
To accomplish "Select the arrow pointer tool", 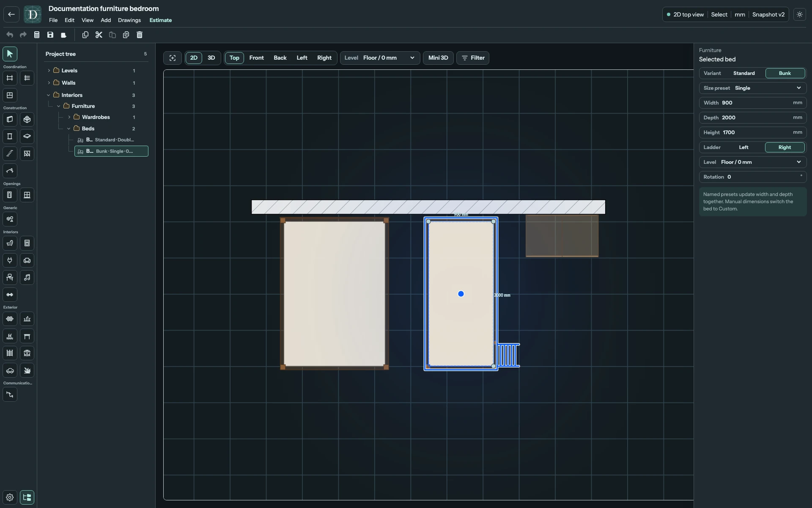I will click(x=10, y=54).
